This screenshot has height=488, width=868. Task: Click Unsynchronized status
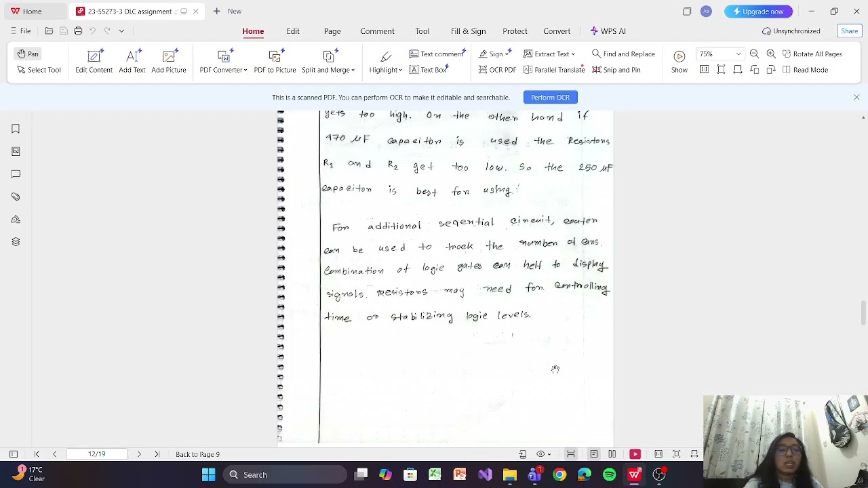(x=791, y=31)
